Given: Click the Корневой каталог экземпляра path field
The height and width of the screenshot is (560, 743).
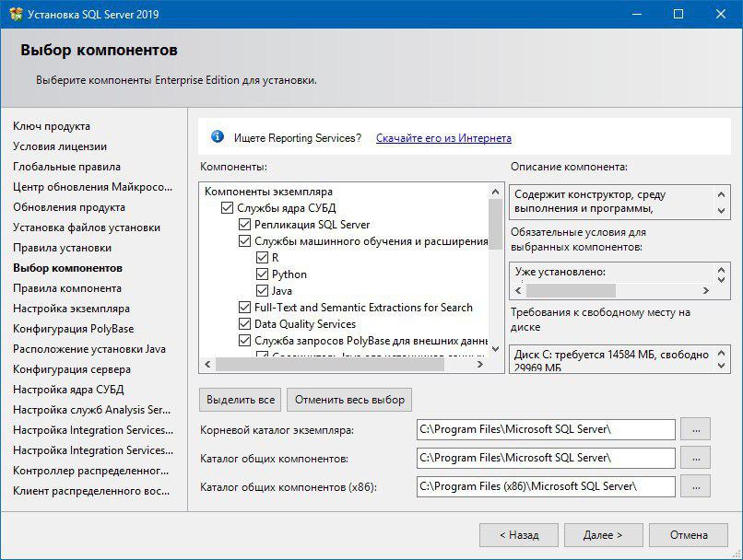Looking at the screenshot, I should tap(545, 429).
